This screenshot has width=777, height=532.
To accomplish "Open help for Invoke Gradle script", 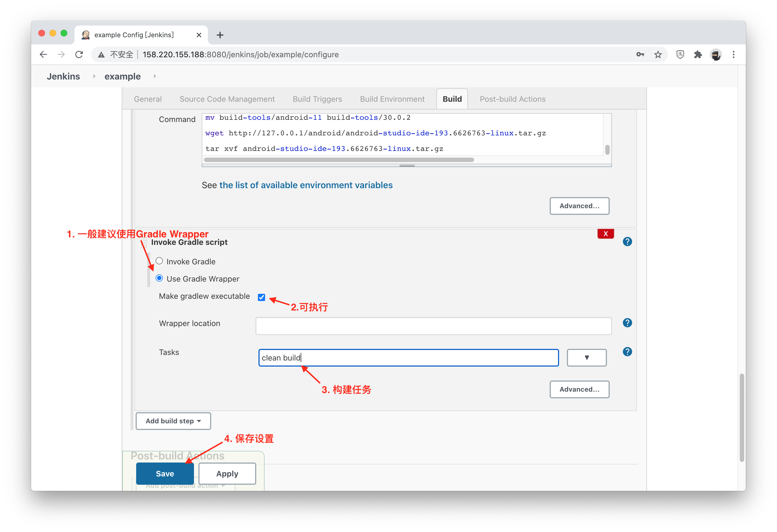I will (x=627, y=242).
